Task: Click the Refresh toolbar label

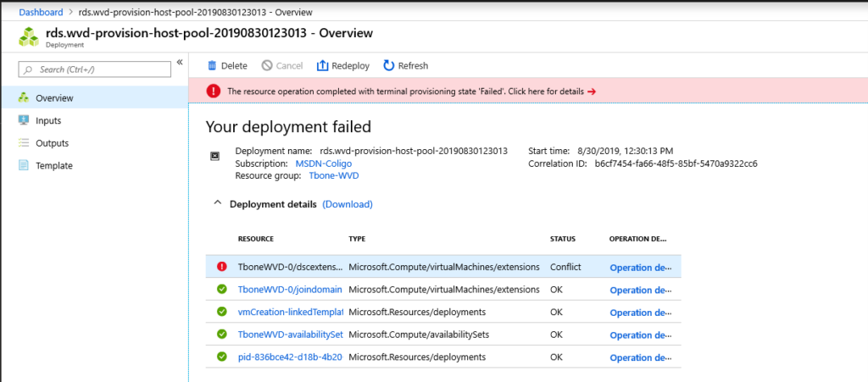Action: pyautogui.click(x=413, y=66)
